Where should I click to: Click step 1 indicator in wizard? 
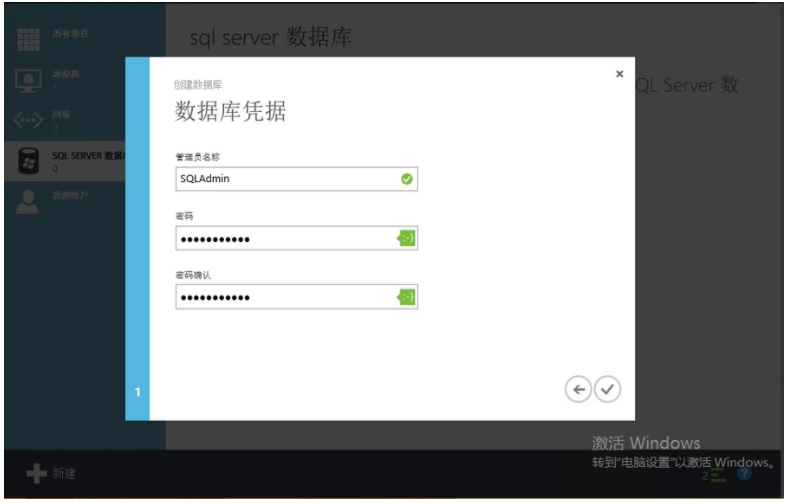click(x=138, y=392)
